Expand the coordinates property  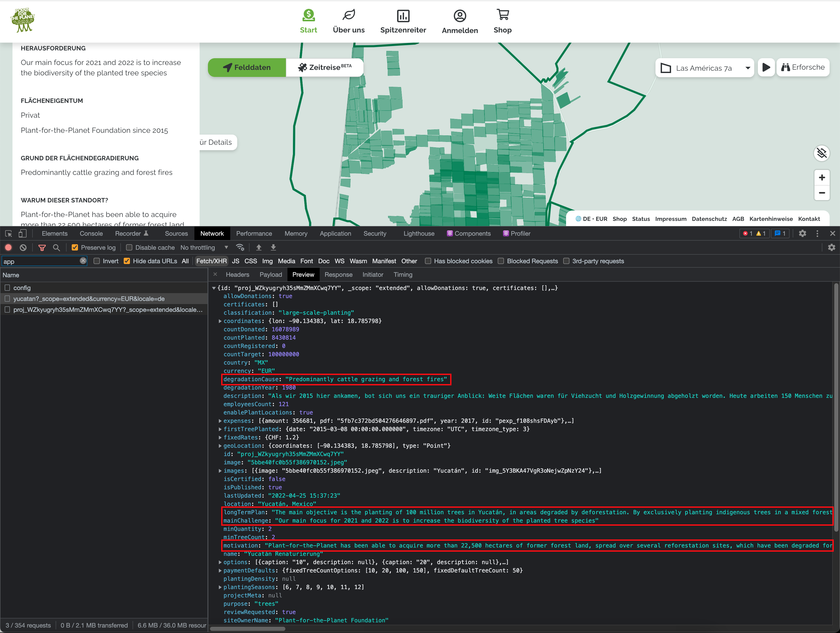coord(220,321)
